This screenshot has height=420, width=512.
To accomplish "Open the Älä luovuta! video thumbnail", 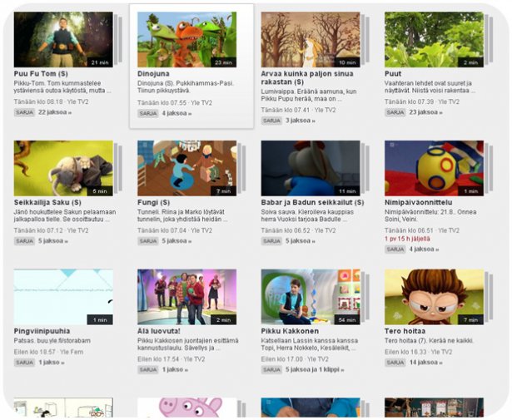I will click(x=186, y=297).
